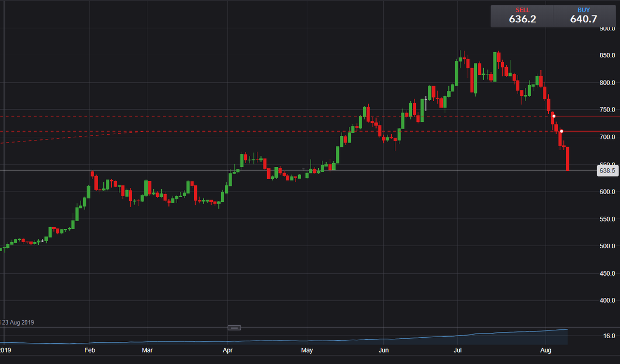Click the Jul label on the time axis
Viewport: 620px width, 364px height.
[x=458, y=350]
